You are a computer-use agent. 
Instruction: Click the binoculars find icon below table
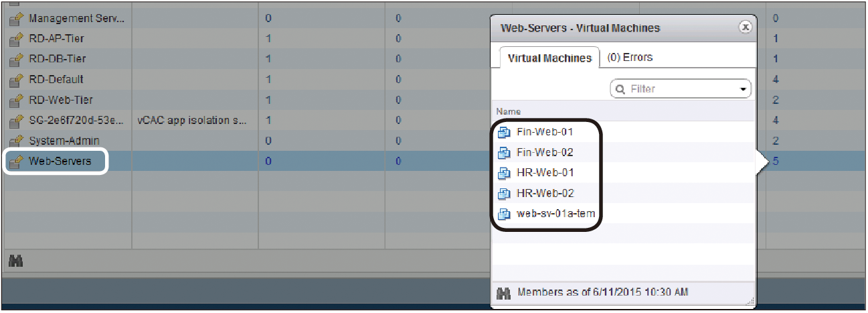pos(15,262)
